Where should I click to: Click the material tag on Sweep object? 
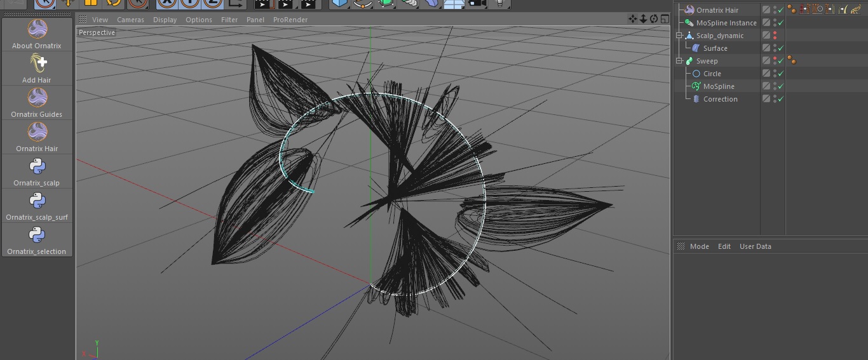pos(792,61)
